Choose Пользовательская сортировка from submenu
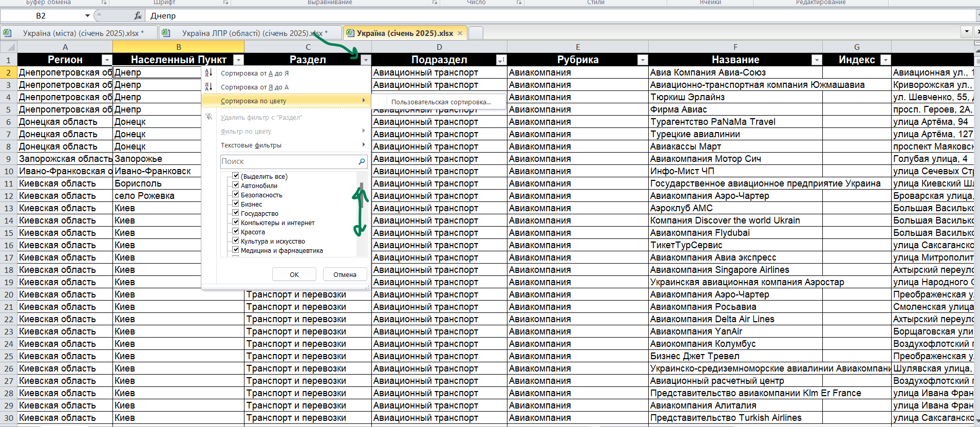The image size is (980, 427). [441, 102]
